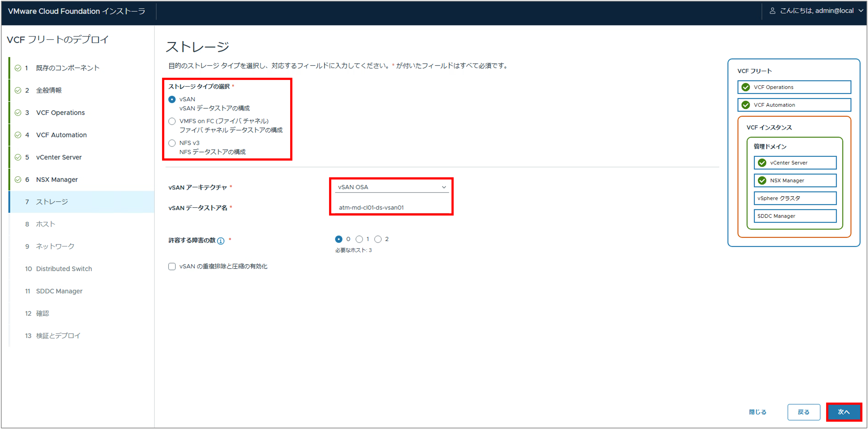Click the 閉じる link
This screenshot has height=429, width=868.
(x=757, y=412)
